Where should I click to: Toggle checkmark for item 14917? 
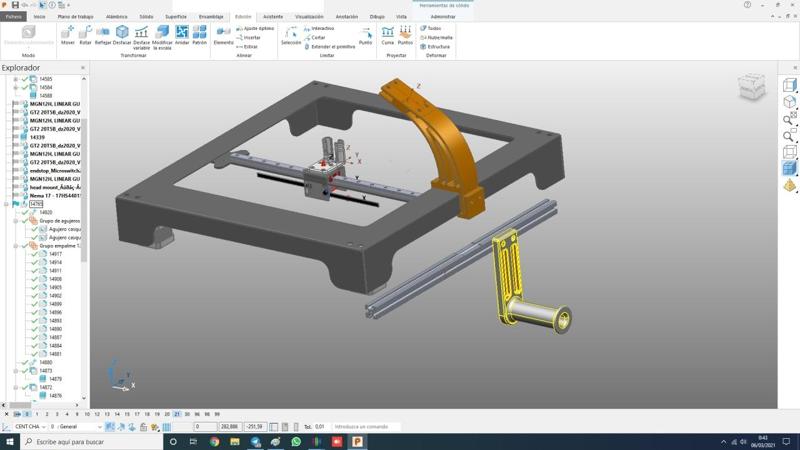point(34,254)
